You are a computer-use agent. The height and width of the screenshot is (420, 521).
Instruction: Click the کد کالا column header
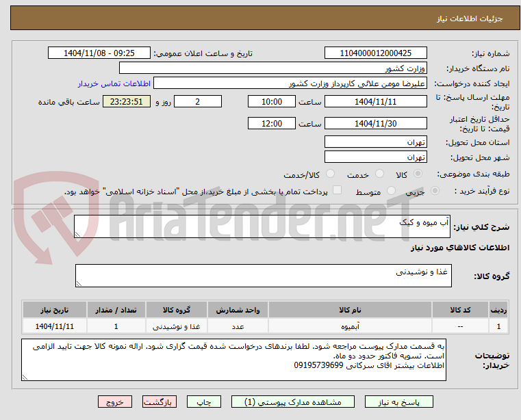460,310
